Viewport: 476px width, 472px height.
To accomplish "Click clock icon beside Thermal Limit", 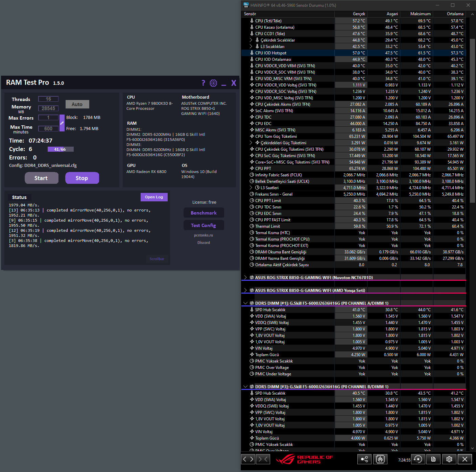I will [x=252, y=226].
